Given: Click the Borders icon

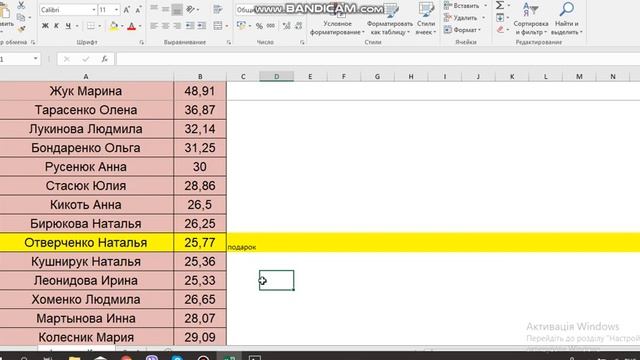Looking at the screenshot, I should pyautogui.click(x=91, y=26).
